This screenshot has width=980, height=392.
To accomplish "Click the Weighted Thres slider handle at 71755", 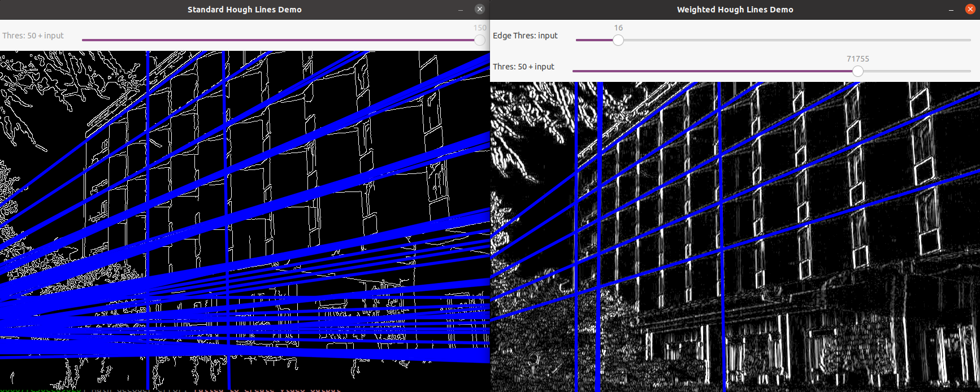I will pyautogui.click(x=858, y=71).
